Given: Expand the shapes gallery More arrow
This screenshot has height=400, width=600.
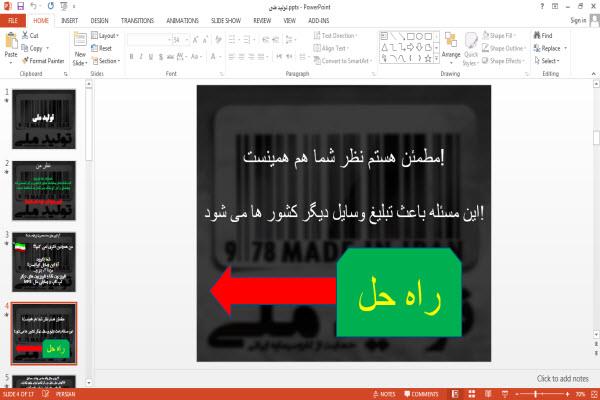Looking at the screenshot, I should pyautogui.click(x=436, y=58).
